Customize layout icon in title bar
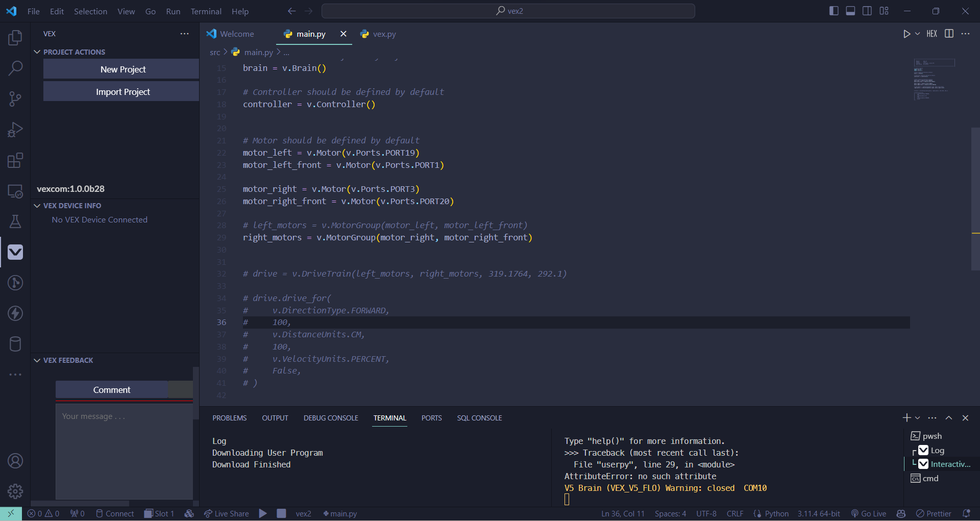980x521 pixels. point(884,11)
